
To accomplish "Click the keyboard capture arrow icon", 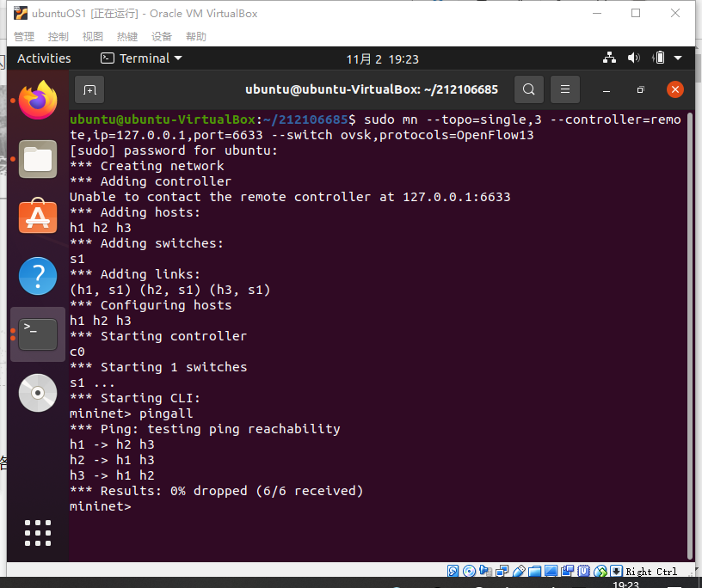I will tap(617, 571).
